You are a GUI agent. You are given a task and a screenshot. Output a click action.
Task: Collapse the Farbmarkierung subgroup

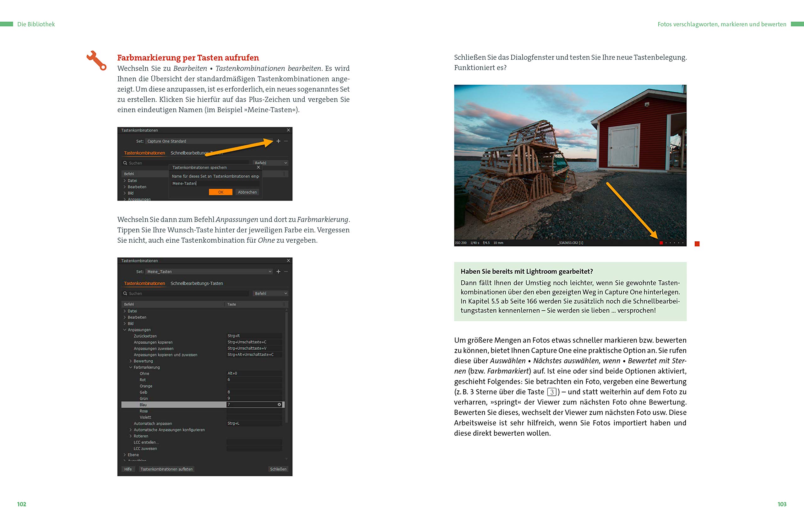pos(130,367)
